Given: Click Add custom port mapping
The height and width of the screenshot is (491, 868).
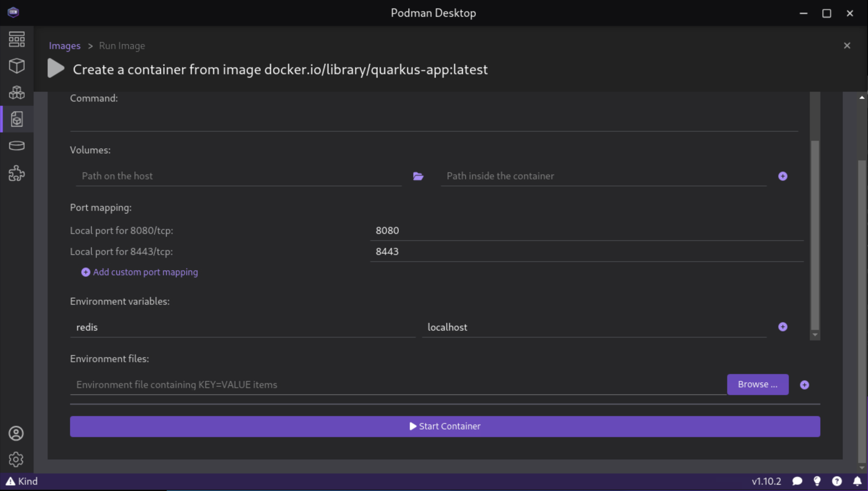Looking at the screenshot, I should (x=139, y=272).
